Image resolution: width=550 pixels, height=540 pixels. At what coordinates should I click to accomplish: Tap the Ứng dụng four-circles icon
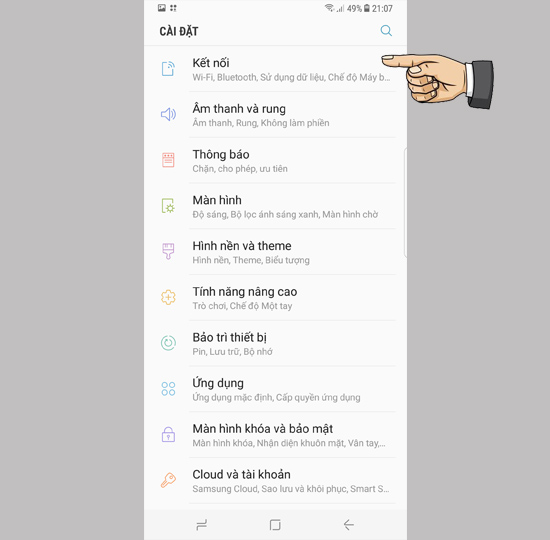[168, 389]
